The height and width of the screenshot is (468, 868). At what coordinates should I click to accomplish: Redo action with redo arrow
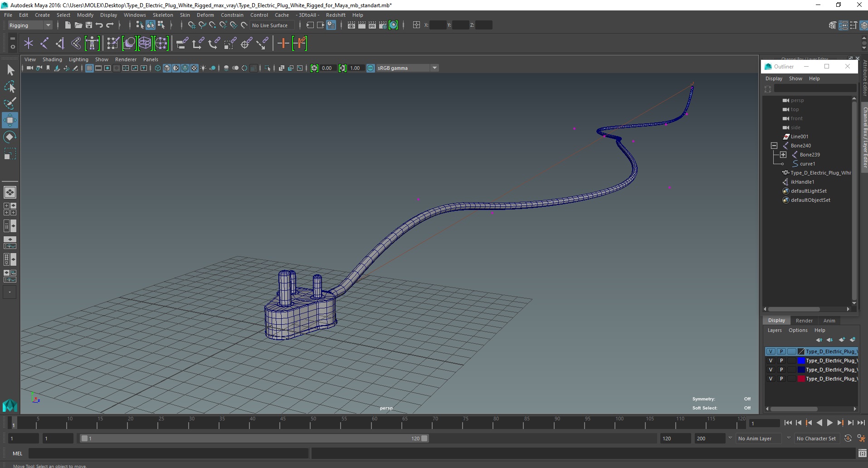click(x=110, y=25)
